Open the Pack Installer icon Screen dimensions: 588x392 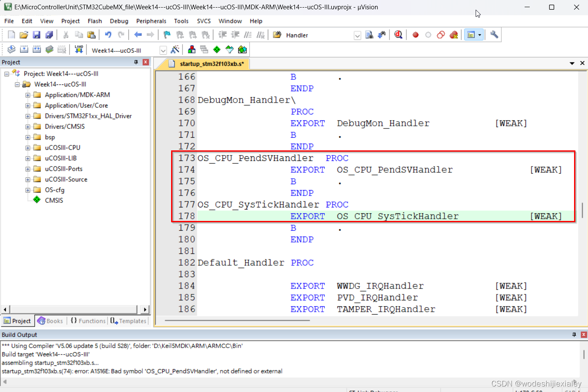point(242,50)
